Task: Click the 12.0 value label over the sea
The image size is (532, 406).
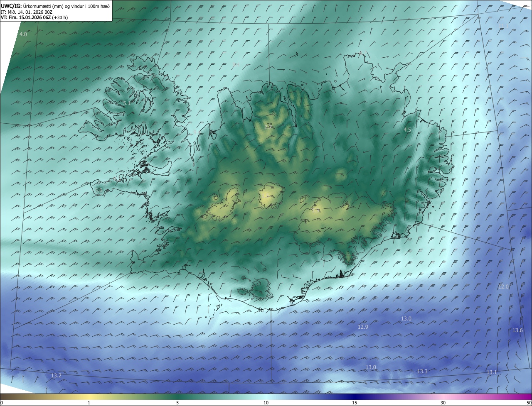Action: [503, 287]
